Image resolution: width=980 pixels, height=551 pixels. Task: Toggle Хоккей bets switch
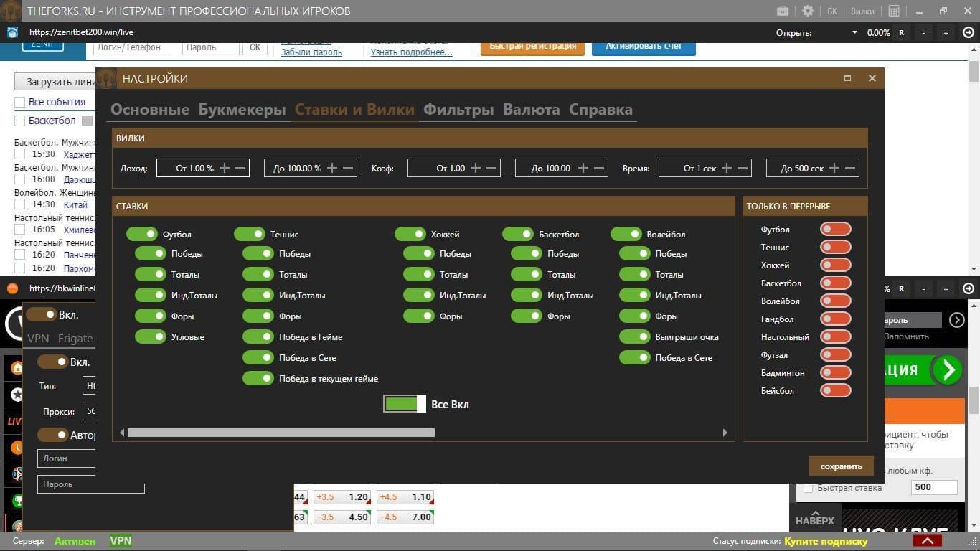[410, 234]
